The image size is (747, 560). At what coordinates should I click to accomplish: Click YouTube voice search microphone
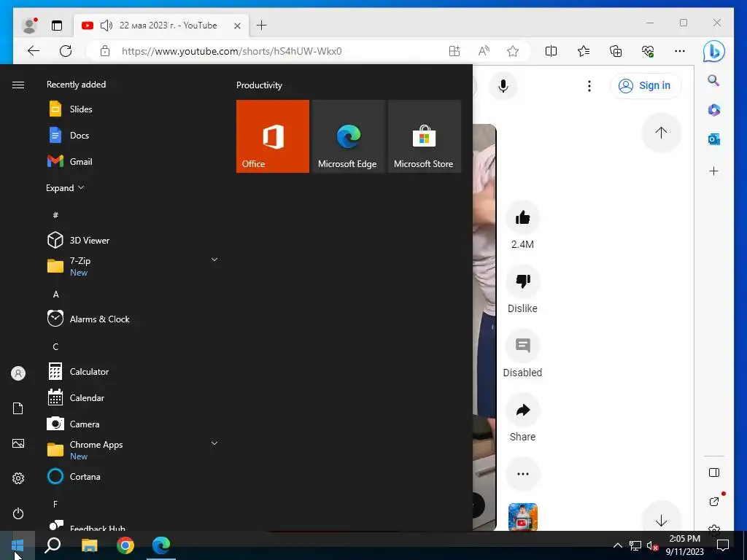503,86
